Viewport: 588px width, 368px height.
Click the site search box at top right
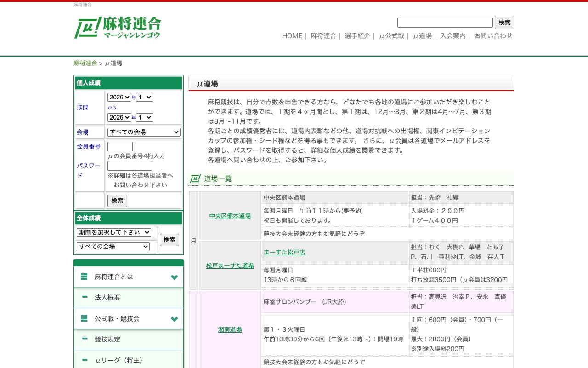click(x=444, y=23)
